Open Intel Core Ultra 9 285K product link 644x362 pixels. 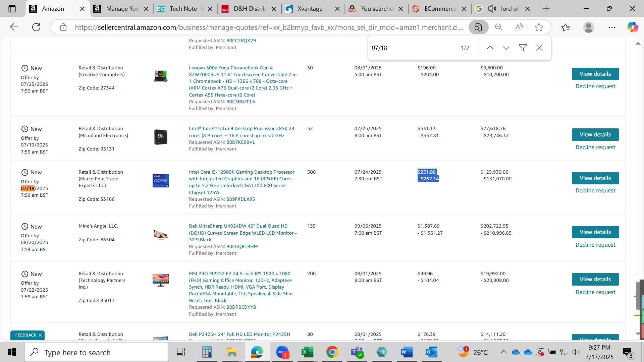(241, 132)
